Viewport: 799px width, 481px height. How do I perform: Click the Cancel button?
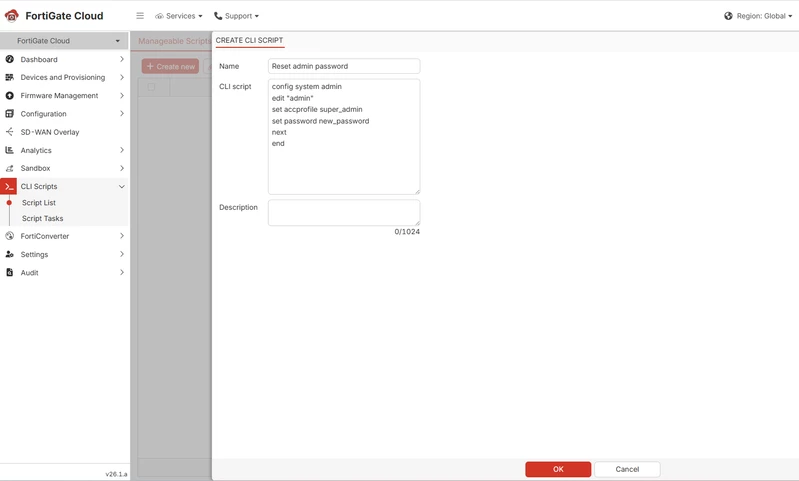coord(627,469)
